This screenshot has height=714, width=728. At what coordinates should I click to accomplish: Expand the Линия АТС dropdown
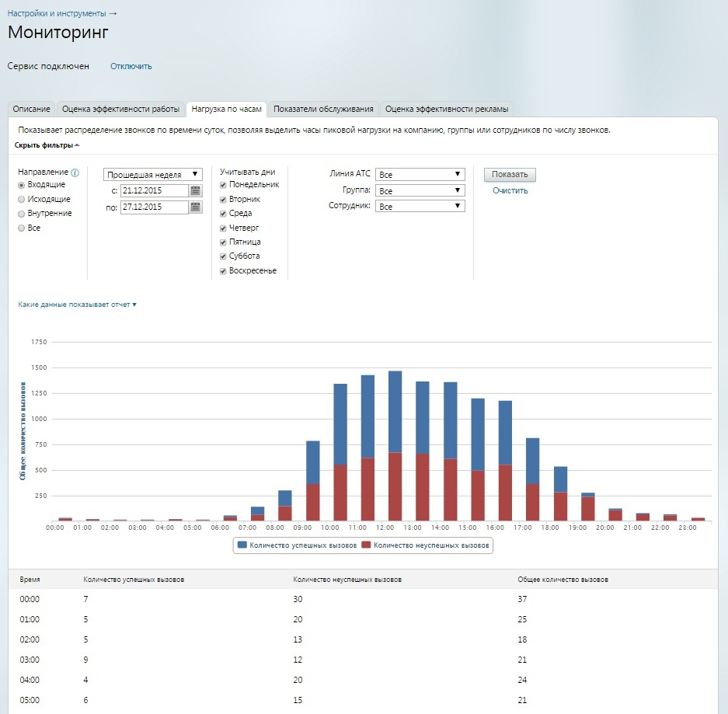point(420,175)
